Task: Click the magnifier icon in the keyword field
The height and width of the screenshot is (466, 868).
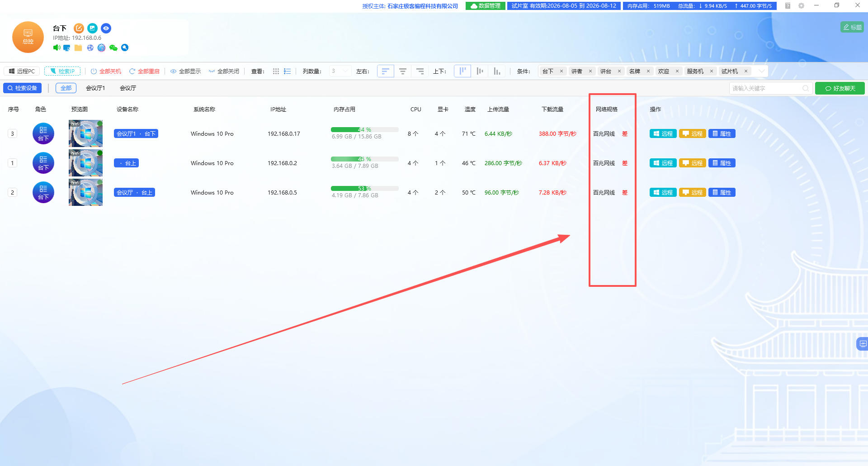Action: 806,88
